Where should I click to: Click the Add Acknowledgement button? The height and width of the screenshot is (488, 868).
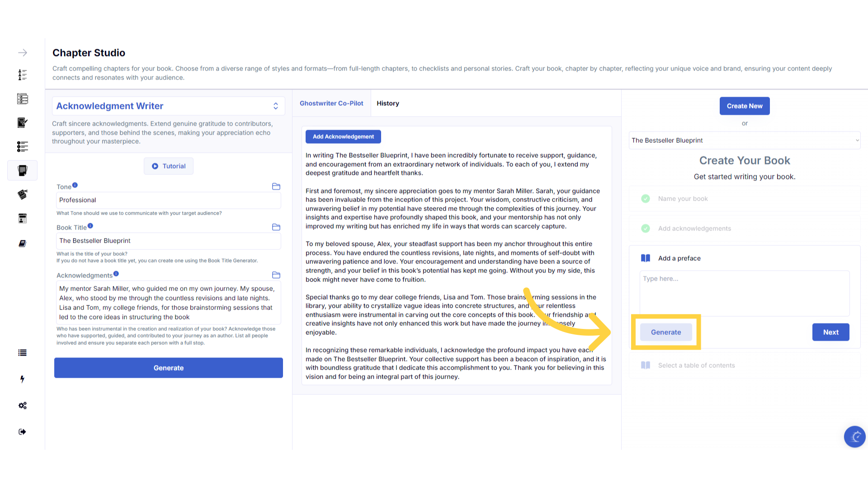pos(343,136)
